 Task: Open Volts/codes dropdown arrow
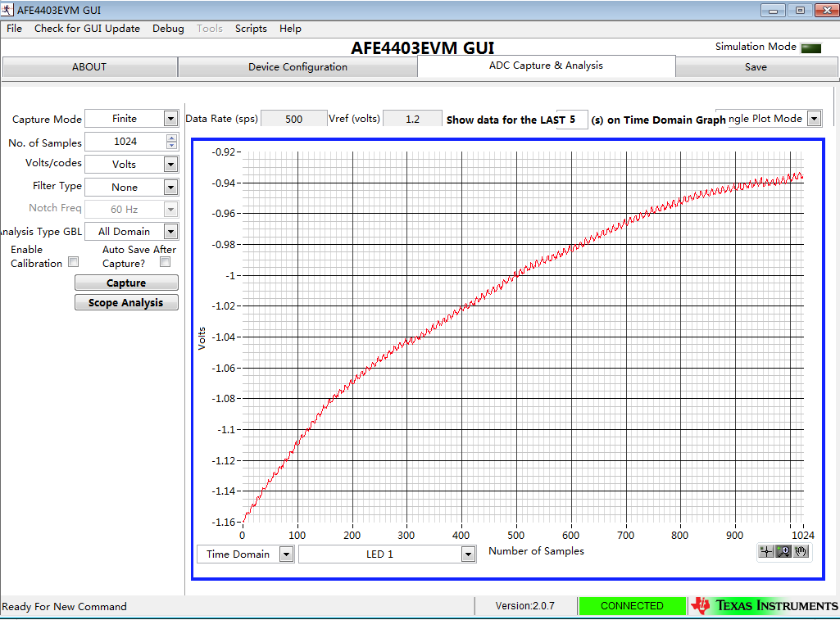tap(171, 164)
